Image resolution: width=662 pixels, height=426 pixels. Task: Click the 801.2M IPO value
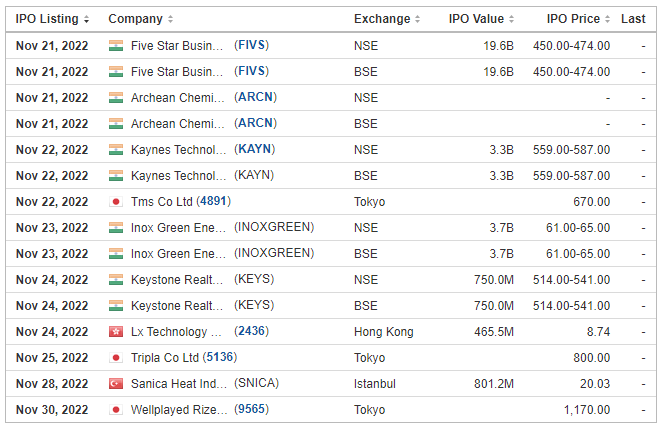(494, 384)
